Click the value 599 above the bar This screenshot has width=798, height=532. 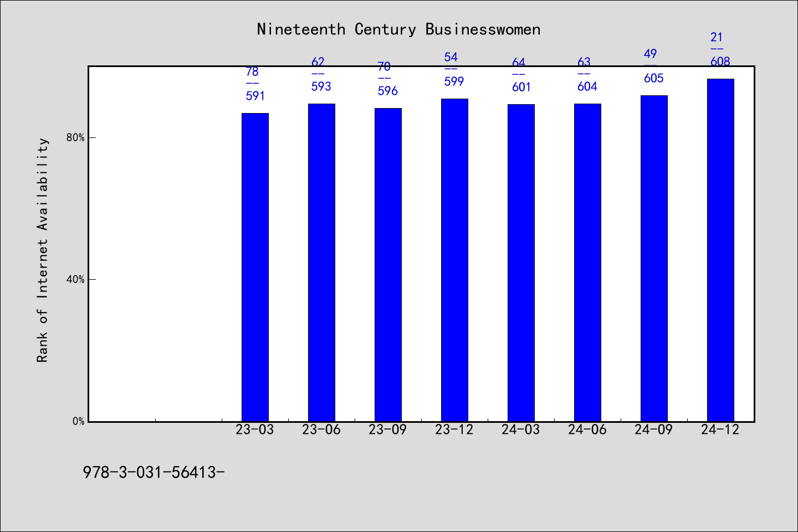click(x=454, y=81)
